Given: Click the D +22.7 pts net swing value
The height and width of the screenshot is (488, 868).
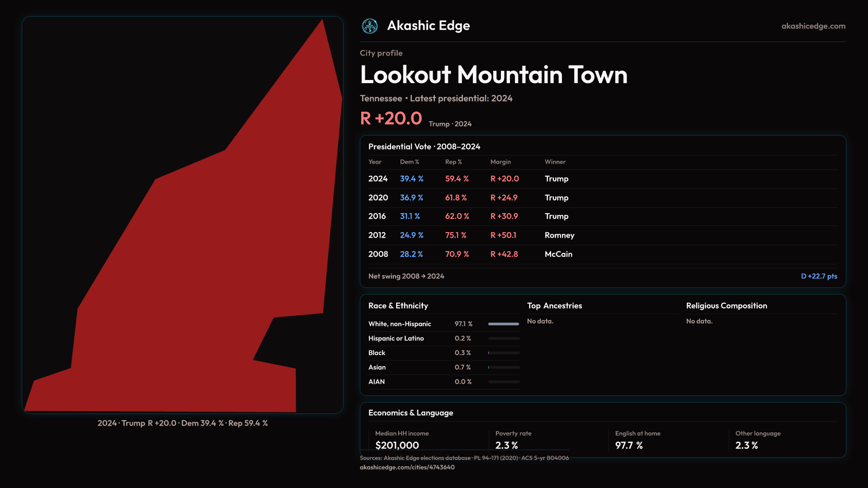Looking at the screenshot, I should click(819, 276).
